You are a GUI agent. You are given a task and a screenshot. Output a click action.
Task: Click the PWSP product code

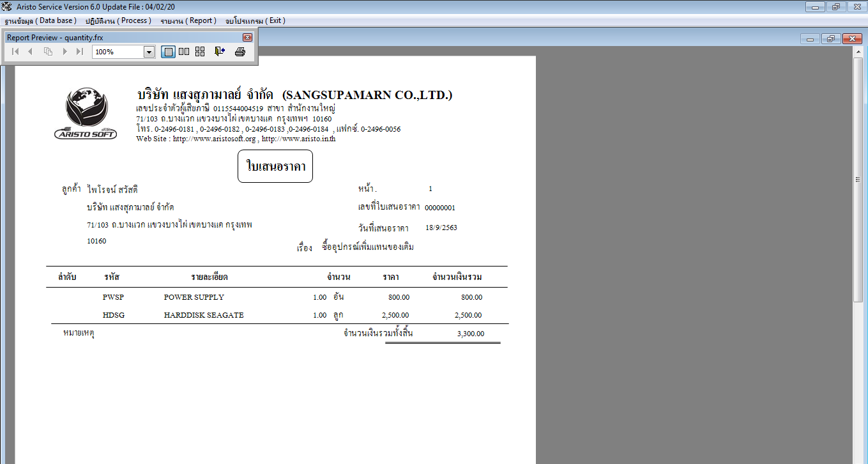pyautogui.click(x=113, y=297)
